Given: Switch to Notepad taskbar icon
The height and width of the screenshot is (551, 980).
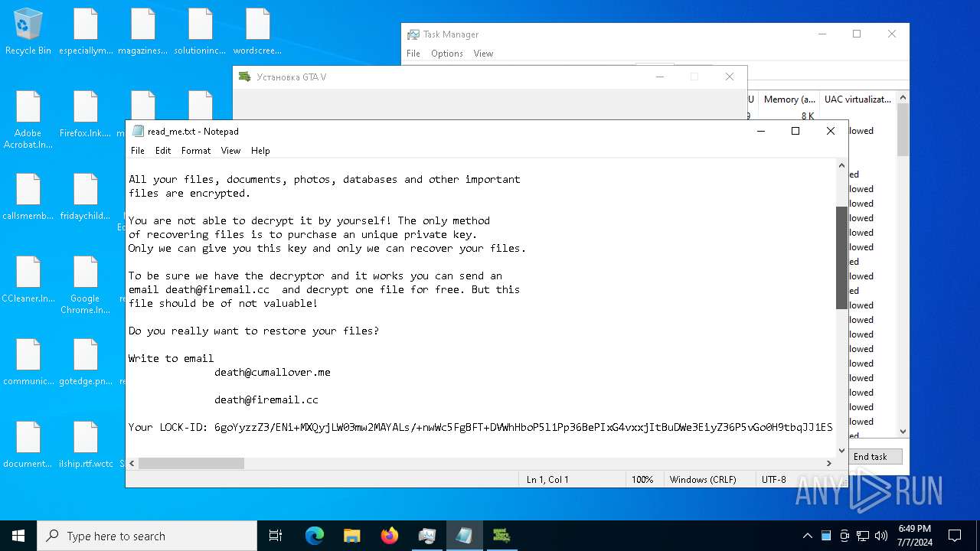Looking at the screenshot, I should [x=465, y=536].
